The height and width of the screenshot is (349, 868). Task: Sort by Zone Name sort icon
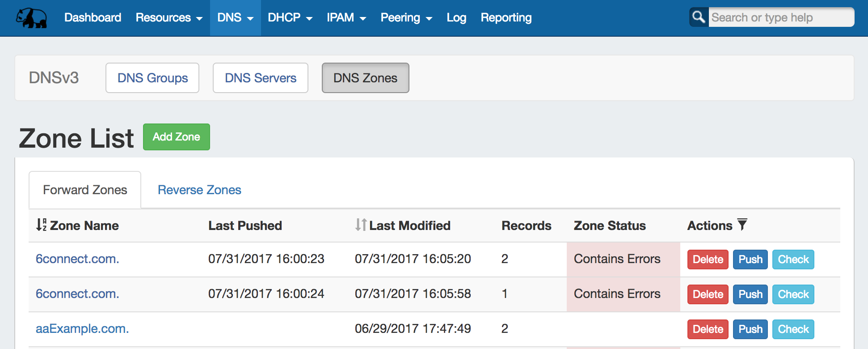click(x=41, y=225)
